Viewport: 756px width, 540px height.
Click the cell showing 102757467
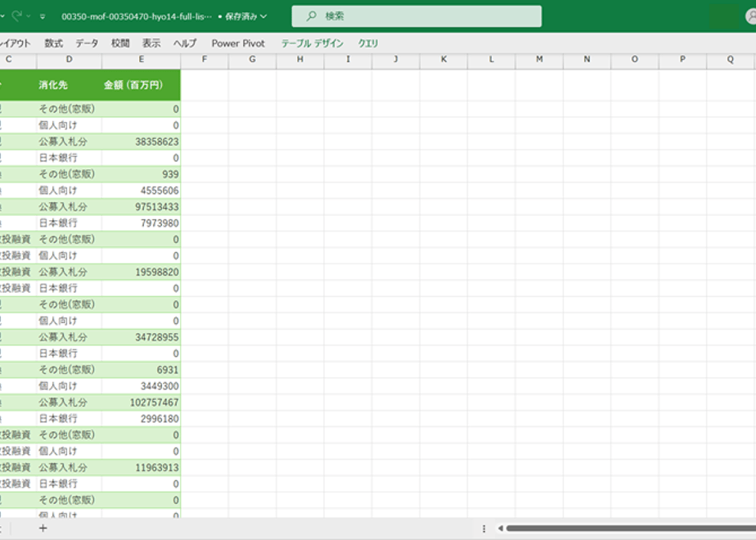tap(142, 403)
